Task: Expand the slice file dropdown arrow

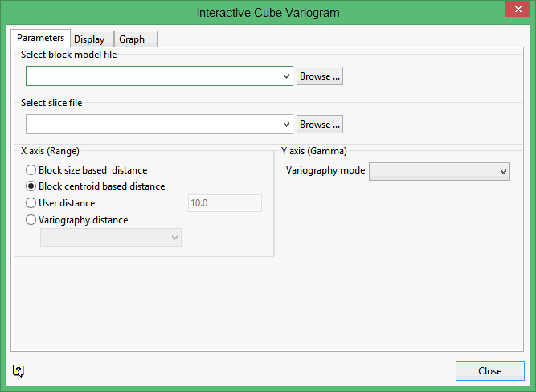Action: pos(287,125)
